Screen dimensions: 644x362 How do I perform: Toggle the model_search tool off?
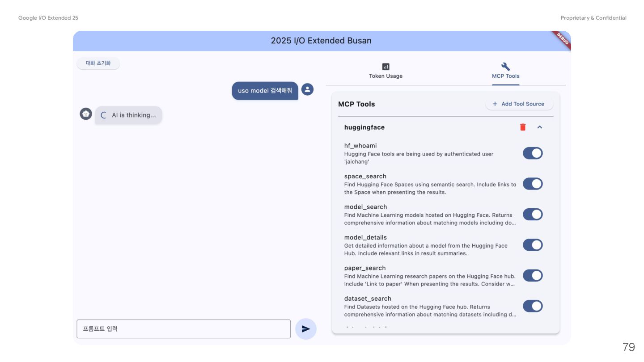point(533,215)
